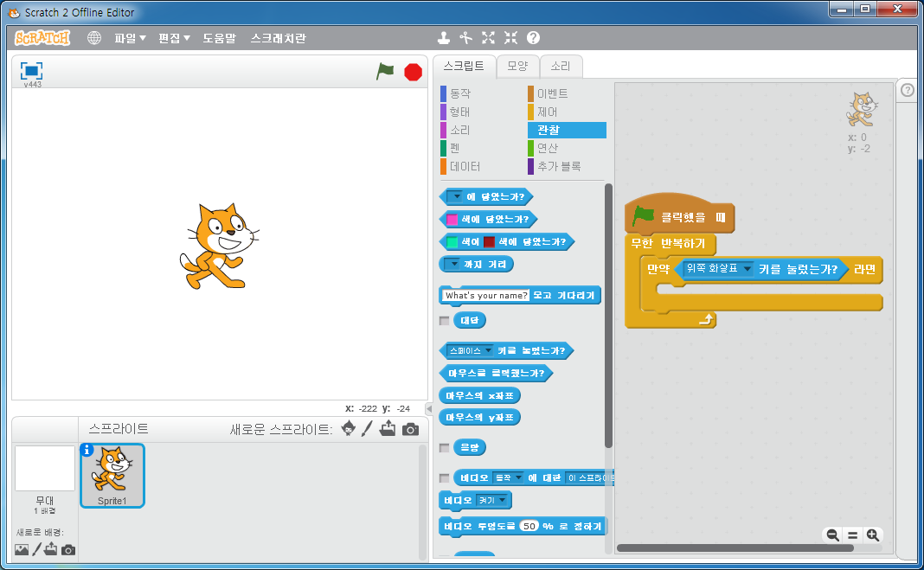The image size is (924, 570).
Task: Select the 소리 block category
Action: pos(459,130)
